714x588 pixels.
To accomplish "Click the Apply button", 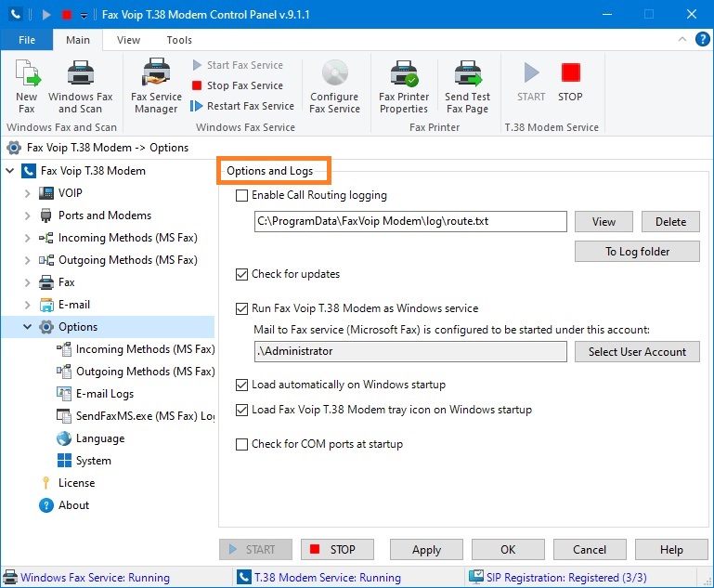I will pyautogui.click(x=426, y=549).
